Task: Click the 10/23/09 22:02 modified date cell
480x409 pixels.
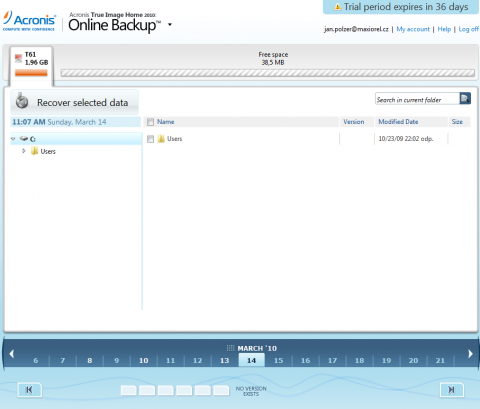Action: (x=406, y=139)
